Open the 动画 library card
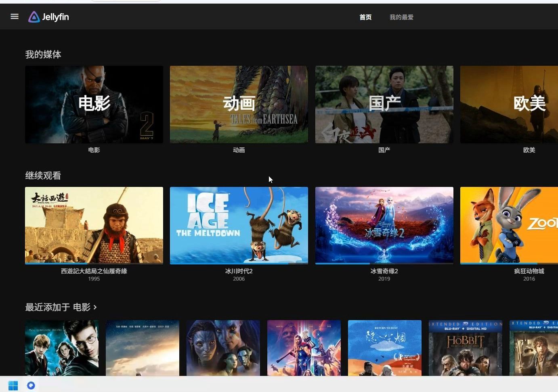 tap(239, 105)
